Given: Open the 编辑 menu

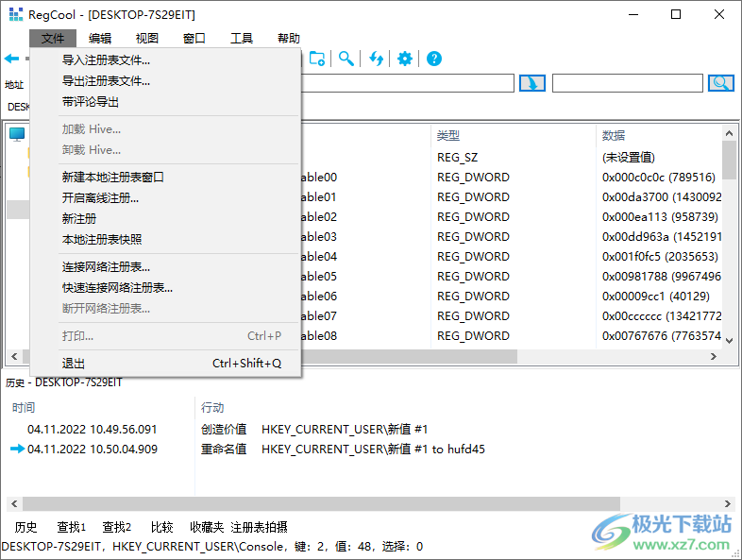Looking at the screenshot, I should pyautogui.click(x=100, y=39).
